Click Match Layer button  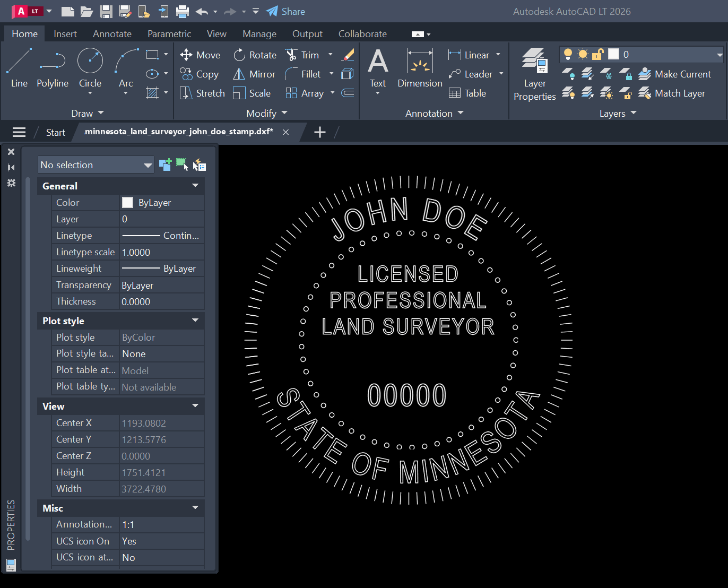click(x=672, y=93)
